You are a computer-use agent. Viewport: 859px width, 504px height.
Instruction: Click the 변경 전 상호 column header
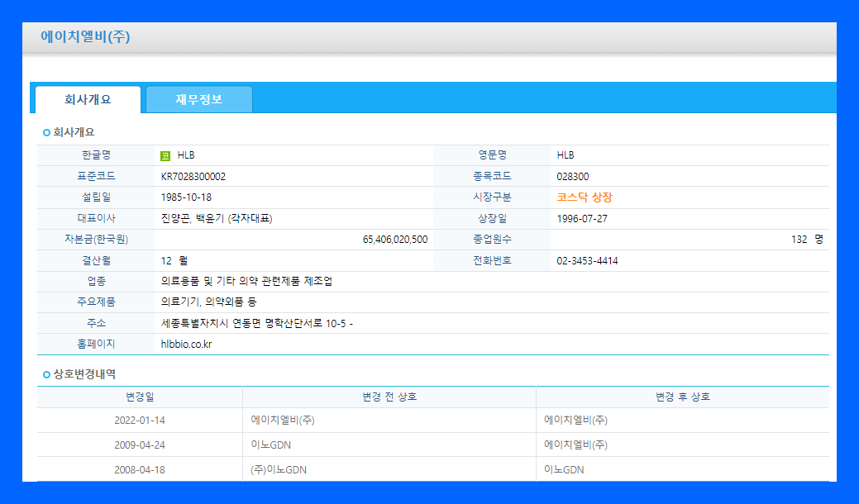(389, 397)
